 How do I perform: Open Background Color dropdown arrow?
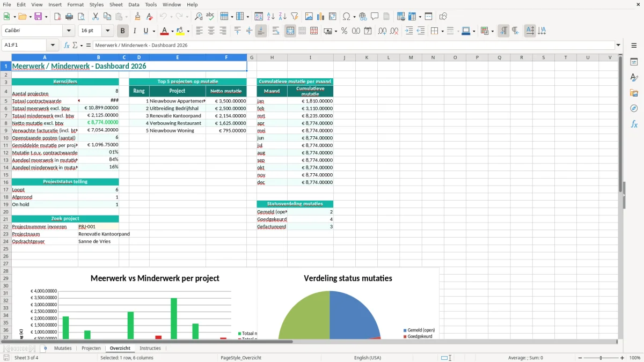click(x=188, y=31)
